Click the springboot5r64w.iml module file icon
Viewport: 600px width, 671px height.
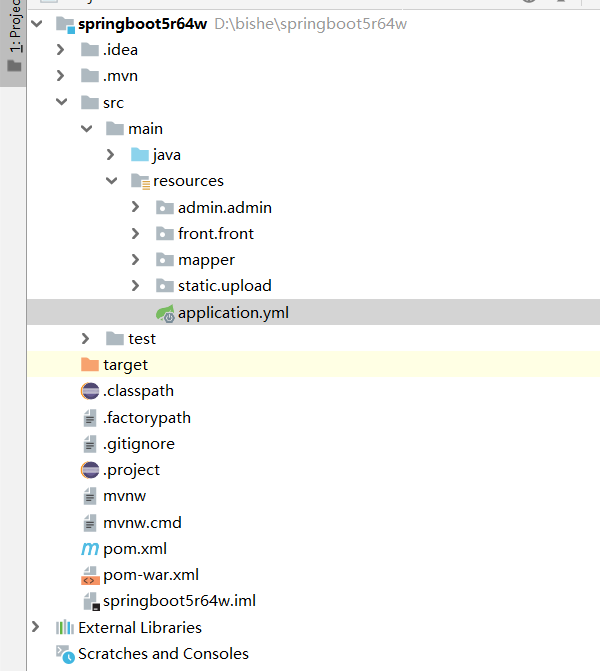(x=89, y=601)
